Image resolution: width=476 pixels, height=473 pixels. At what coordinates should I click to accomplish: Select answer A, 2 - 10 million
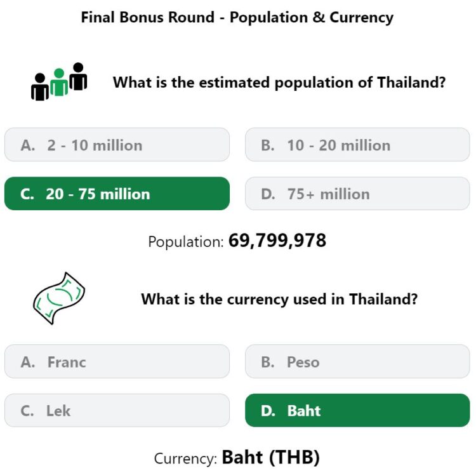click(x=117, y=145)
